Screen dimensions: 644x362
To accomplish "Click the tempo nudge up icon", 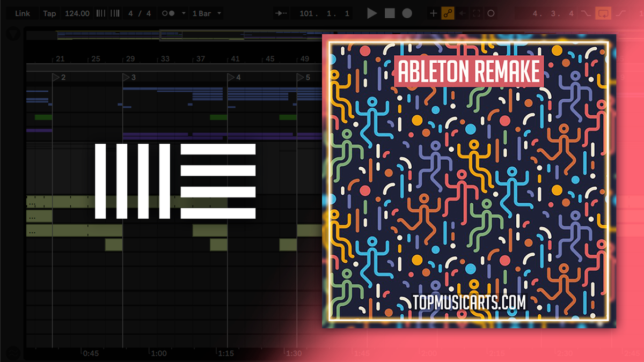I will click(x=114, y=13).
